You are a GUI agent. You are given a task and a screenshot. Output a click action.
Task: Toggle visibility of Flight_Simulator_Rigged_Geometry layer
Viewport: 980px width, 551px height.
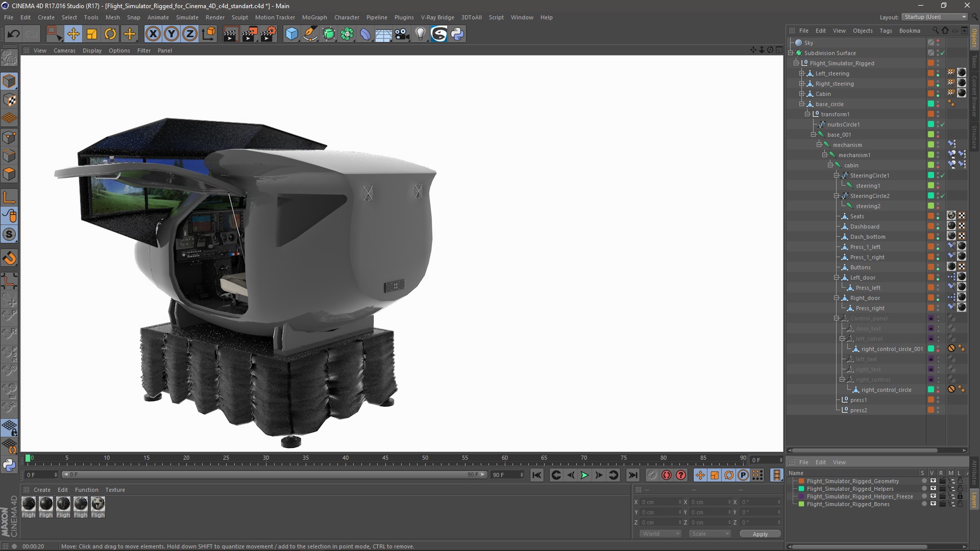tap(933, 481)
